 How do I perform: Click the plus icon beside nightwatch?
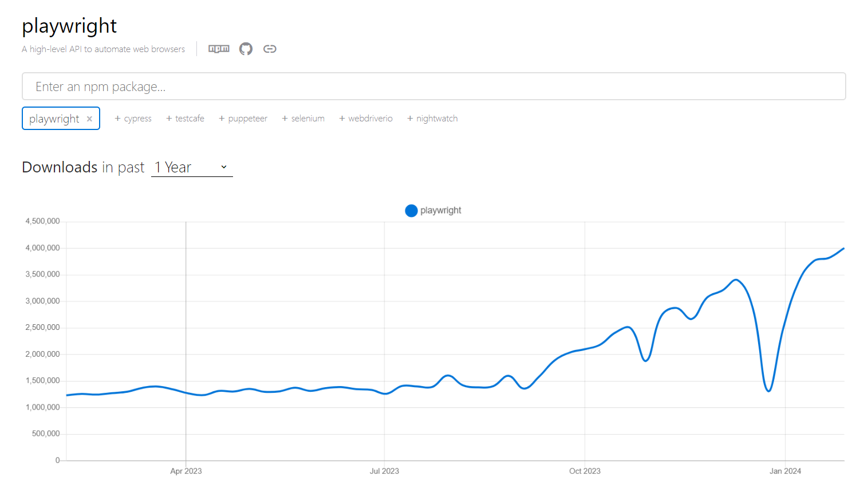(410, 119)
